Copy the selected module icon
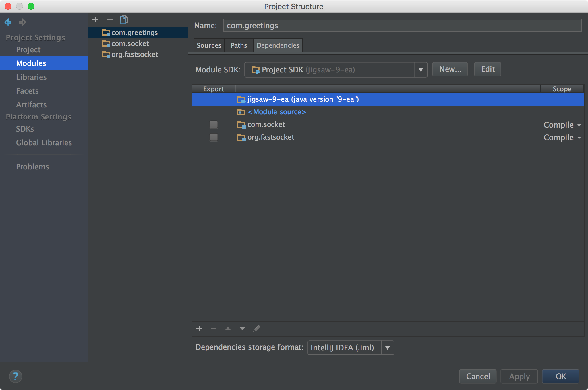588x390 pixels. click(x=124, y=20)
